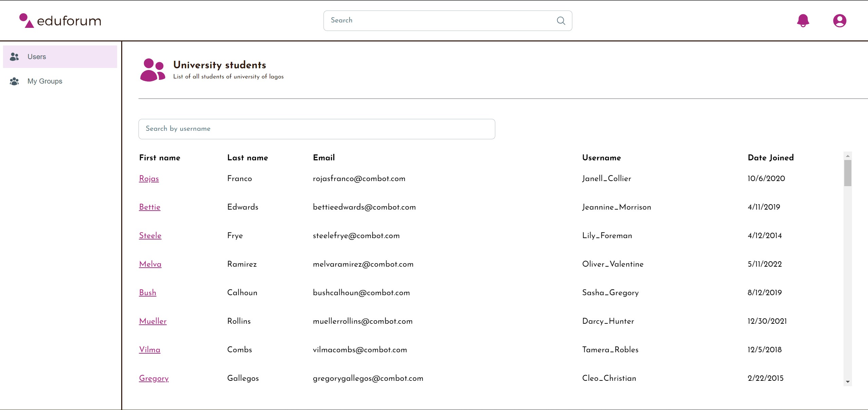Open the My Groups menu item
The height and width of the screenshot is (410, 868).
pos(45,81)
